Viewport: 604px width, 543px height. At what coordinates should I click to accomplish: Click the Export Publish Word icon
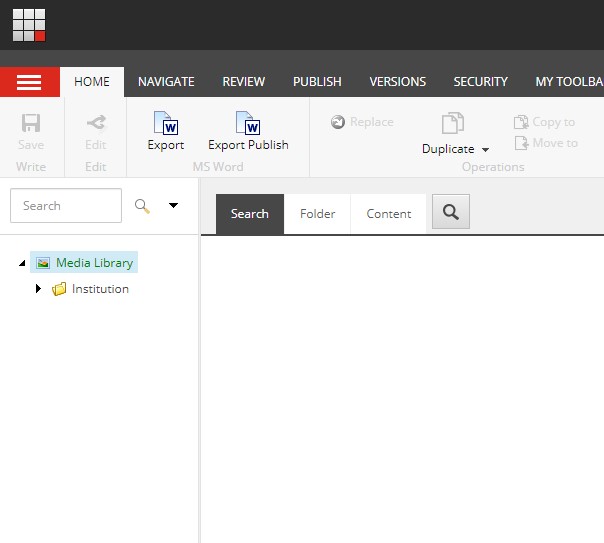coord(248,123)
